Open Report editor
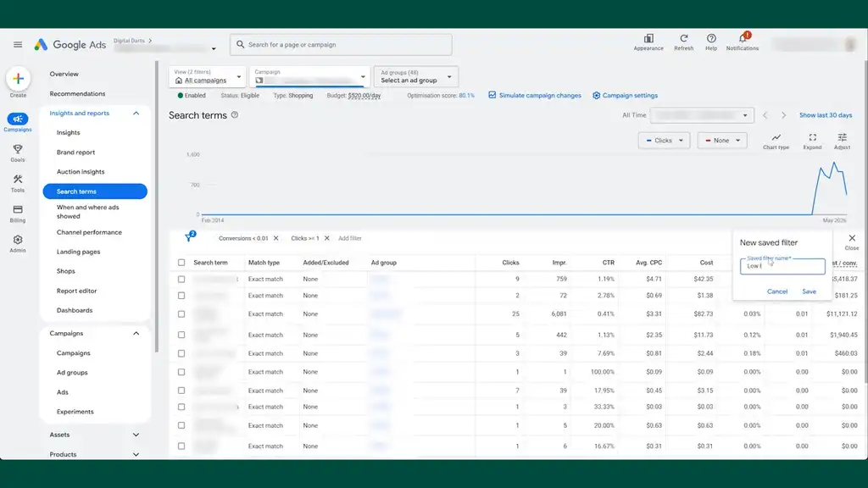The width and height of the screenshot is (868, 488). tap(76, 291)
